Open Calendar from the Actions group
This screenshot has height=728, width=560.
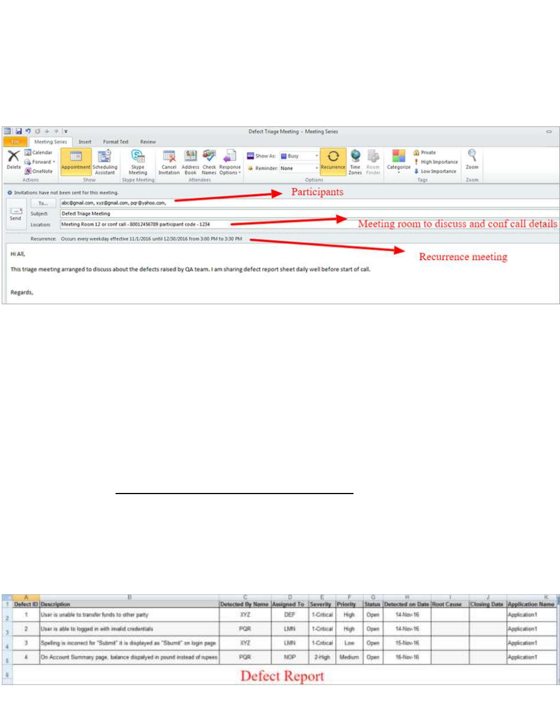(38, 153)
